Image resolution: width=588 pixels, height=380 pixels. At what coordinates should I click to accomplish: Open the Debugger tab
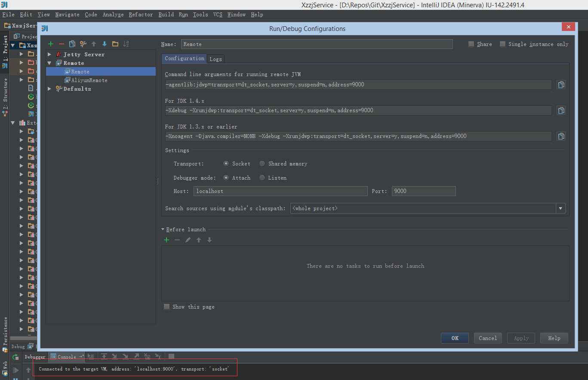click(35, 357)
